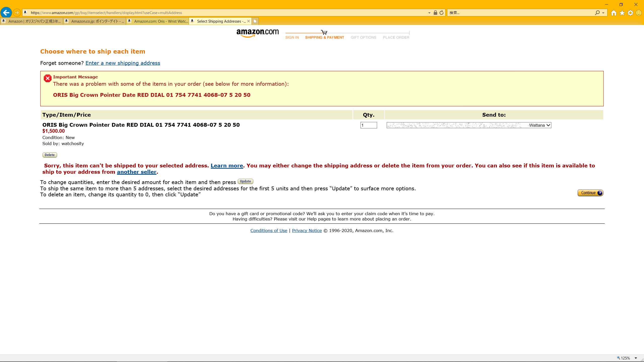Click the red error X icon

pos(48,78)
